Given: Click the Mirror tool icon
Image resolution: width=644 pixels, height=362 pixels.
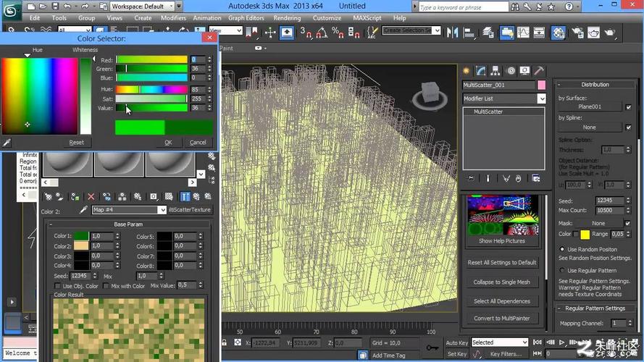Looking at the screenshot, I should pyautogui.click(x=454, y=32).
